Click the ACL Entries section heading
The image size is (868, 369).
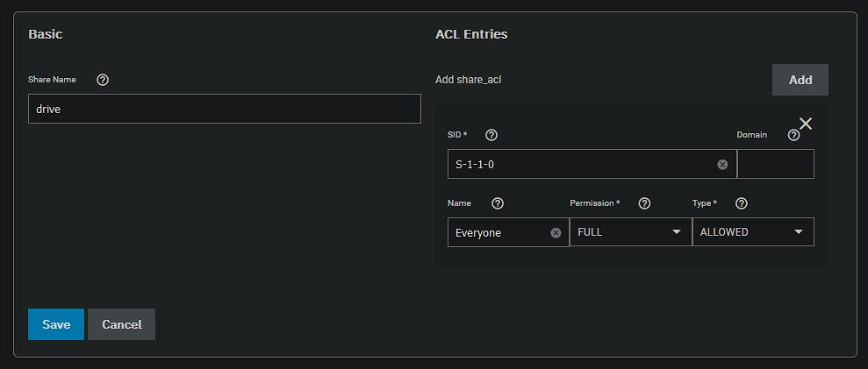(471, 34)
